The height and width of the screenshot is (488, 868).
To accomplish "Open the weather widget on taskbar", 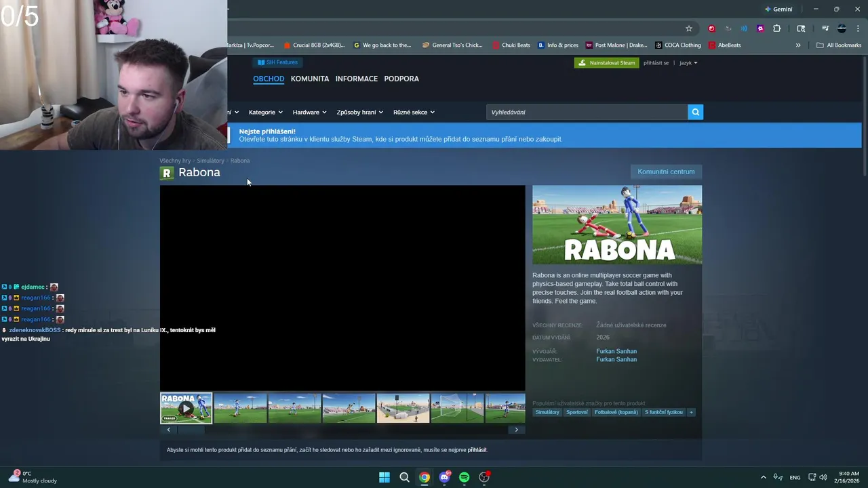I will click(x=33, y=477).
